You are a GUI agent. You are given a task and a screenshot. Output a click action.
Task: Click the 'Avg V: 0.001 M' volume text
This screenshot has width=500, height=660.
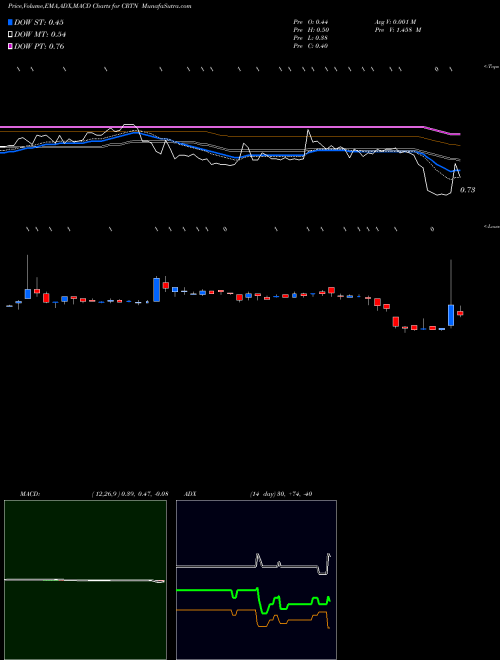[395, 22]
